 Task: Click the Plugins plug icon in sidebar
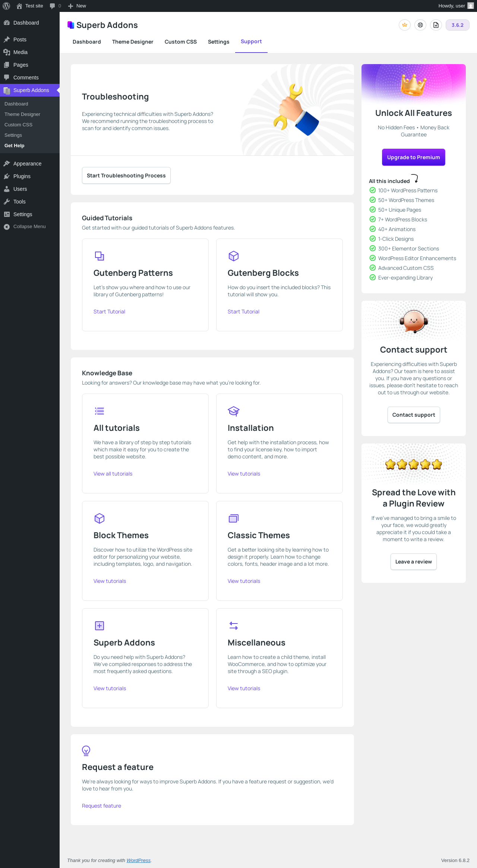coord(7,176)
